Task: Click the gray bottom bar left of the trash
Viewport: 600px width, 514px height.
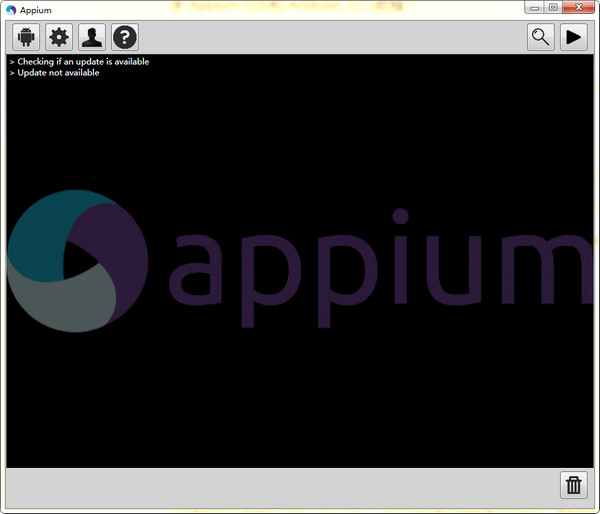Action: coord(280,486)
